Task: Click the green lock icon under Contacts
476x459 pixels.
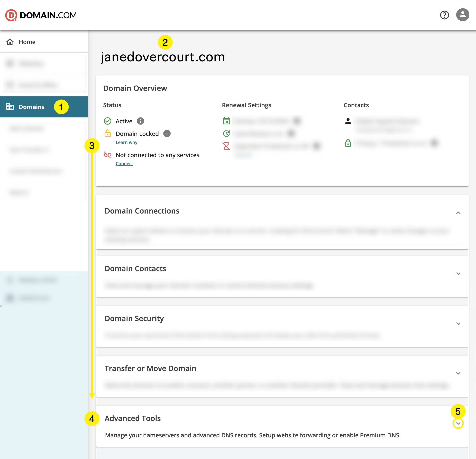Action: tap(348, 143)
